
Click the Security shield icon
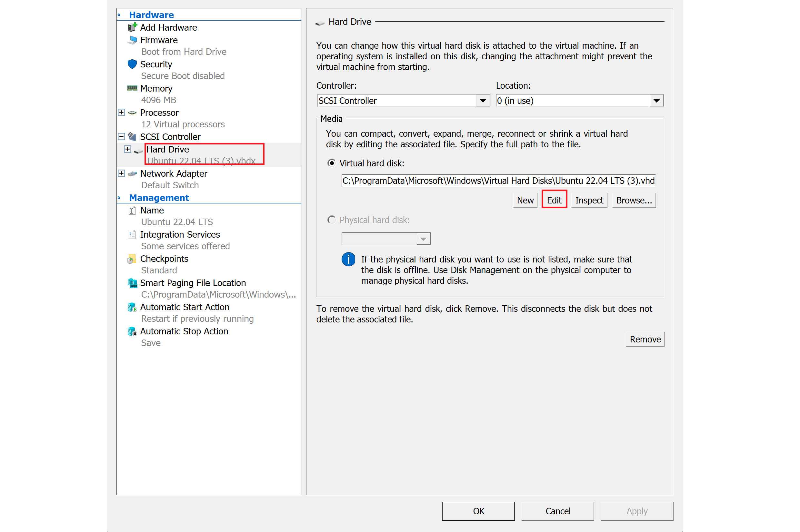132,64
